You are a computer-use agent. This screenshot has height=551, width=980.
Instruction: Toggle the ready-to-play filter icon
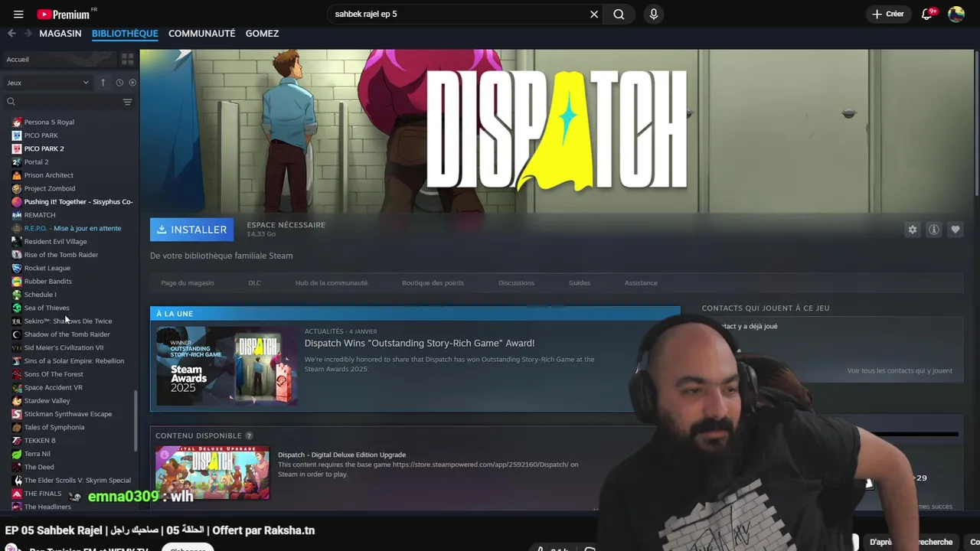click(x=132, y=83)
